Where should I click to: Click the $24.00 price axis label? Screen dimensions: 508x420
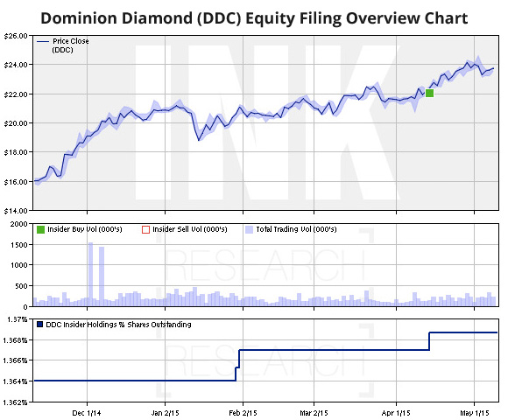[16, 65]
